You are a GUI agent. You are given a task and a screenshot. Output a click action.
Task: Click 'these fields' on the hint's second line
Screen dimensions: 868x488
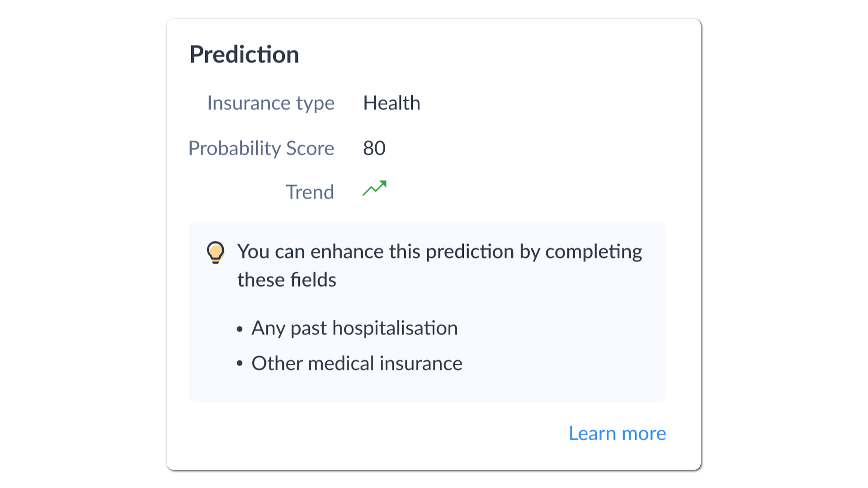(287, 280)
